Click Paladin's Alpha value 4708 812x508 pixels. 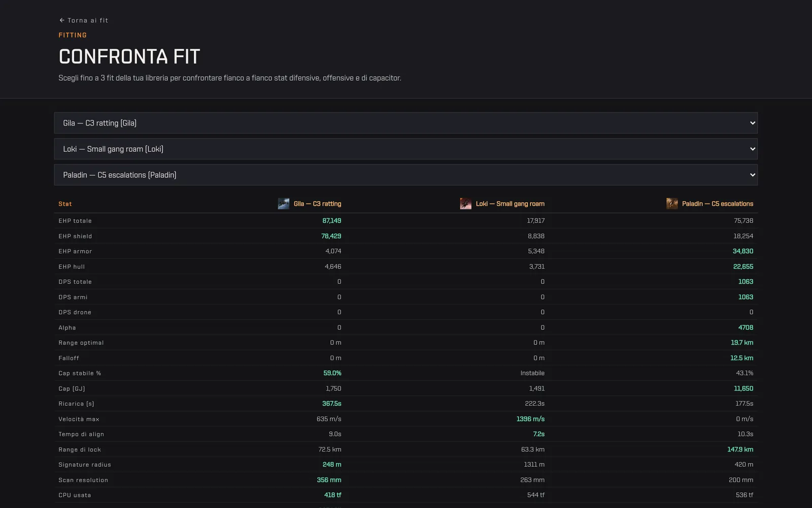point(746,327)
